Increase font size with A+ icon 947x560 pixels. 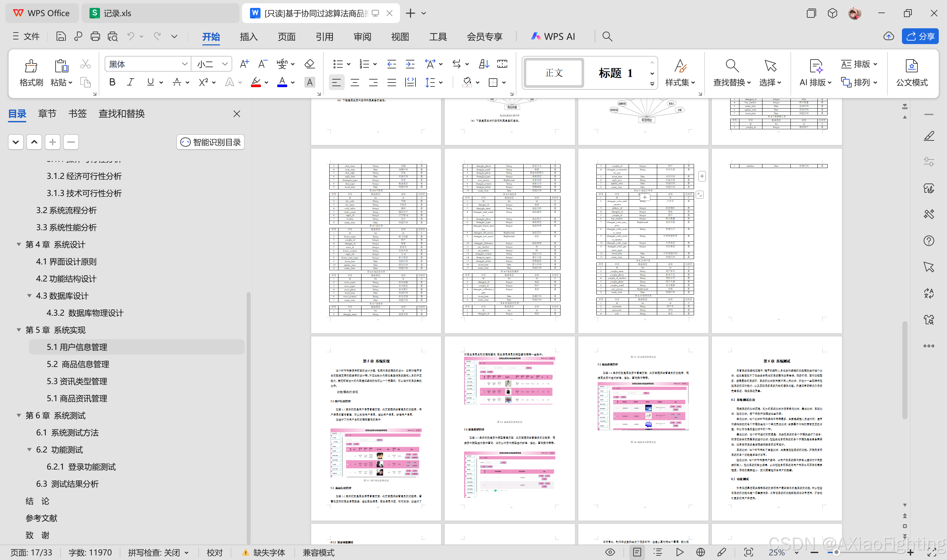tap(244, 64)
